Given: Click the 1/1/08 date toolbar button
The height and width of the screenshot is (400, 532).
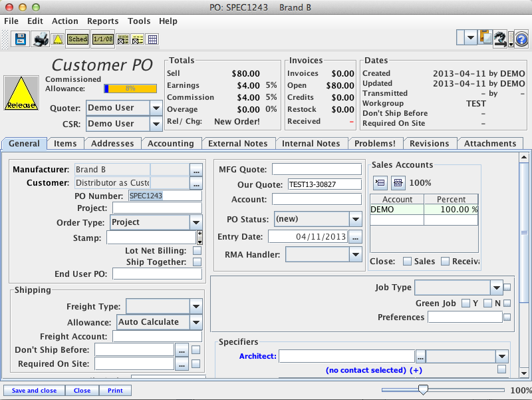Looking at the screenshot, I should pos(103,39).
